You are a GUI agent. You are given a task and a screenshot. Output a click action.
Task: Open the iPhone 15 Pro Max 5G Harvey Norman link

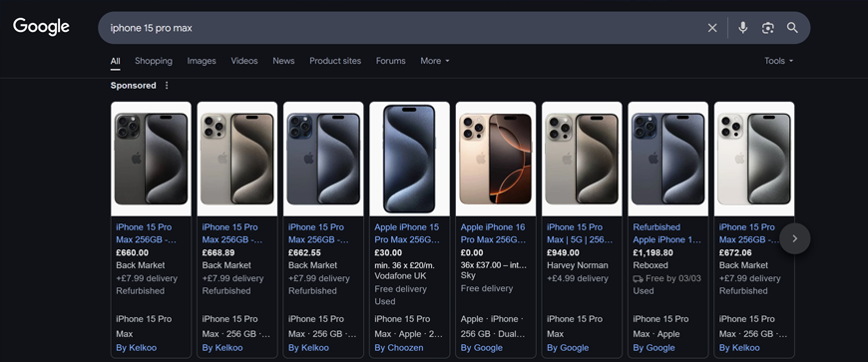pyautogui.click(x=580, y=233)
